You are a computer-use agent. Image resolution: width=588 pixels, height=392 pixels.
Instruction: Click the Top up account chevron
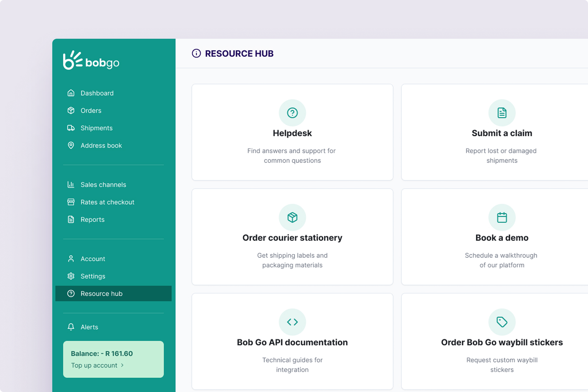tap(122, 365)
